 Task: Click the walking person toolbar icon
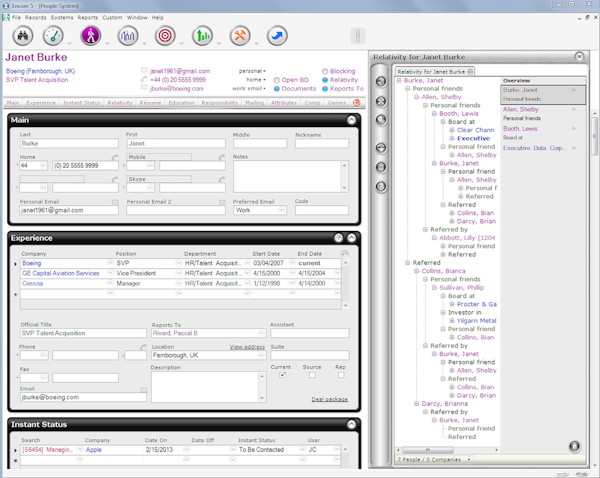coord(90,36)
